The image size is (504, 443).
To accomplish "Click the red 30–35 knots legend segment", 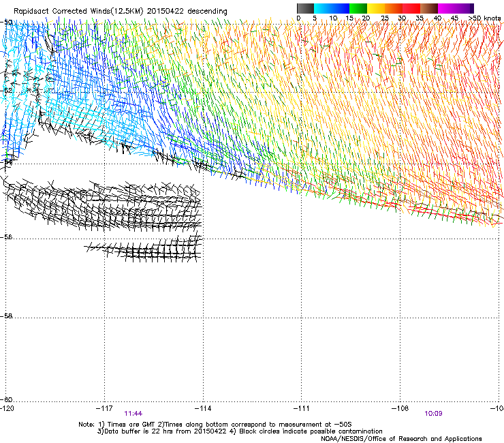I will (x=411, y=8).
